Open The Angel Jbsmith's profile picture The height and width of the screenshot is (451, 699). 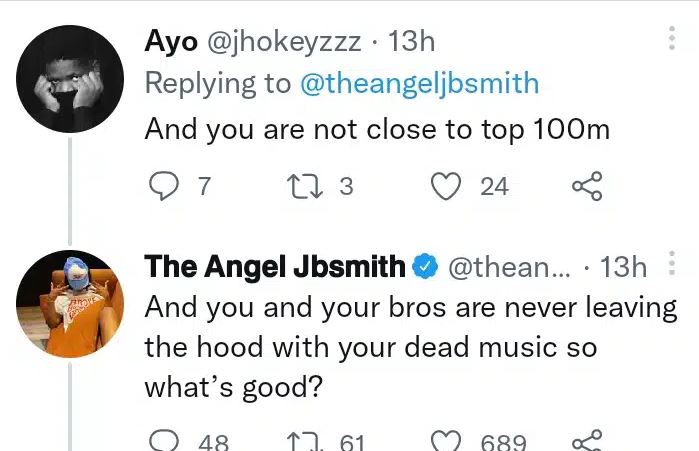71,303
